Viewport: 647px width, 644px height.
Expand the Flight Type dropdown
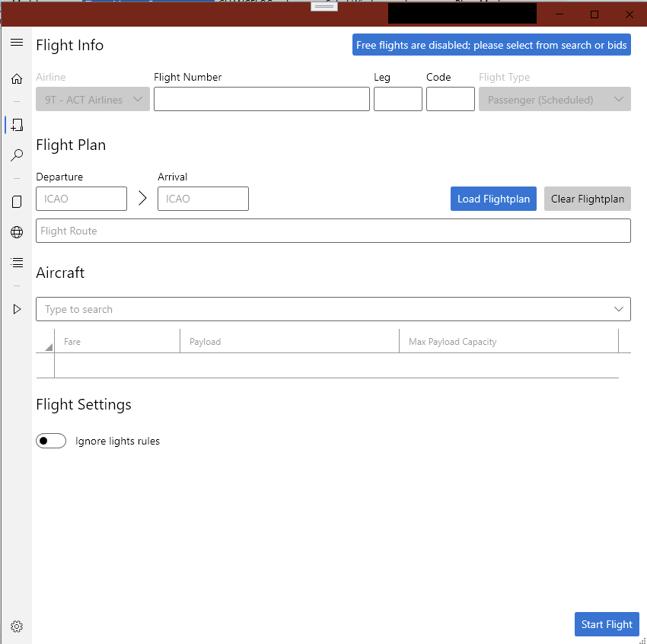[x=554, y=99]
